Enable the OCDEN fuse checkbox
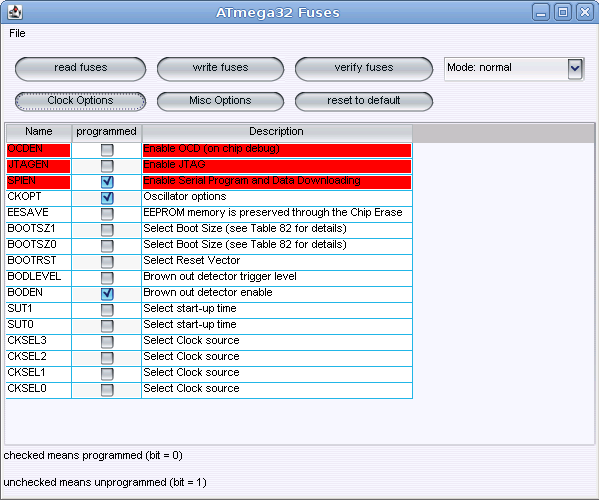 tap(107, 150)
